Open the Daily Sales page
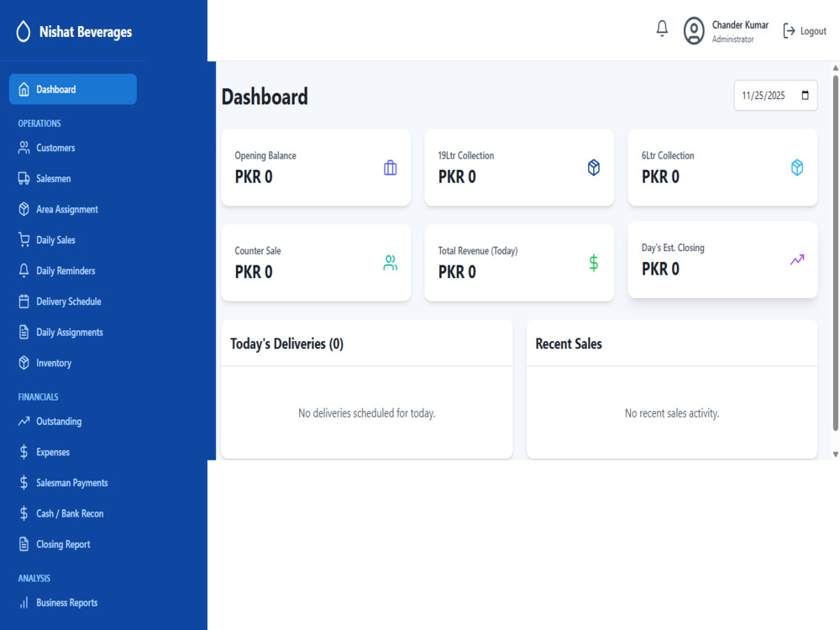The width and height of the screenshot is (840, 630). [55, 240]
